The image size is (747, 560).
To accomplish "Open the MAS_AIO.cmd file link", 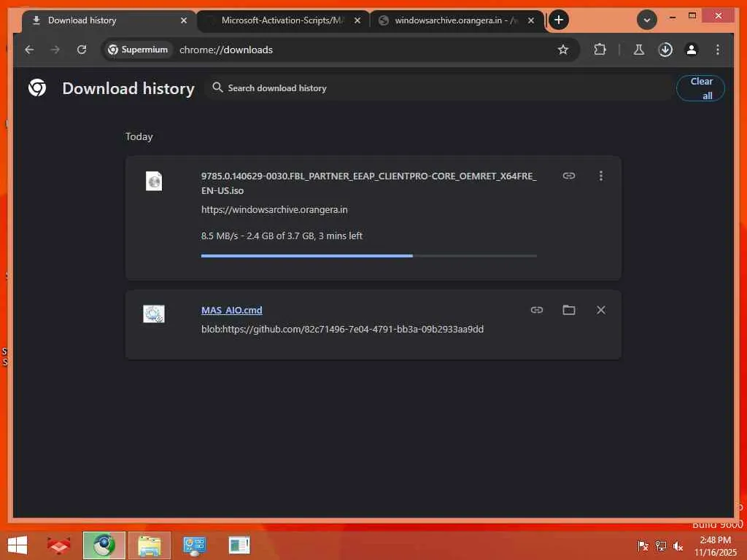I will (x=231, y=310).
